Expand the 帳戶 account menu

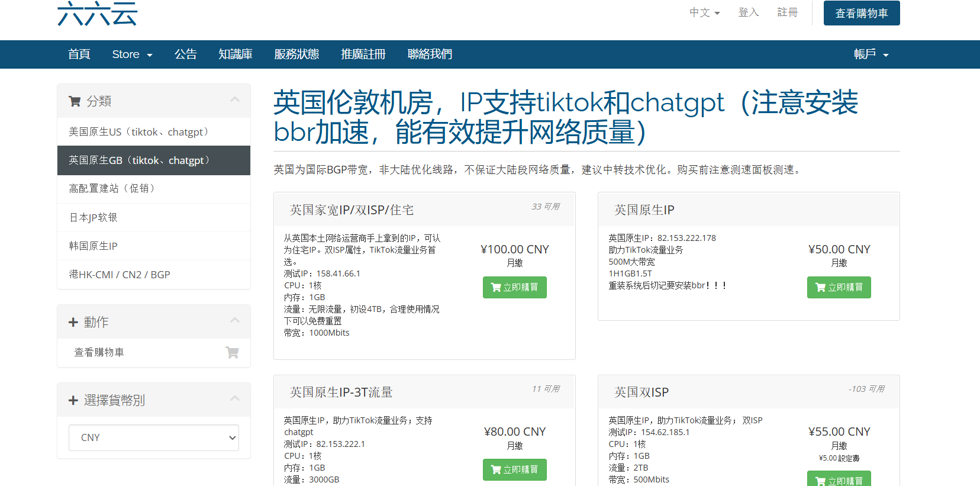click(871, 54)
